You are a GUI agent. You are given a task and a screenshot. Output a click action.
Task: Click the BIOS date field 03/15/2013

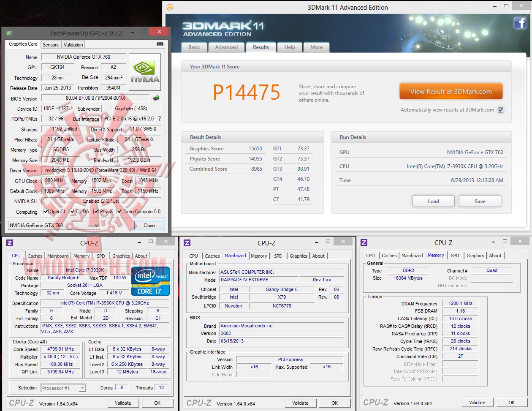click(x=282, y=341)
